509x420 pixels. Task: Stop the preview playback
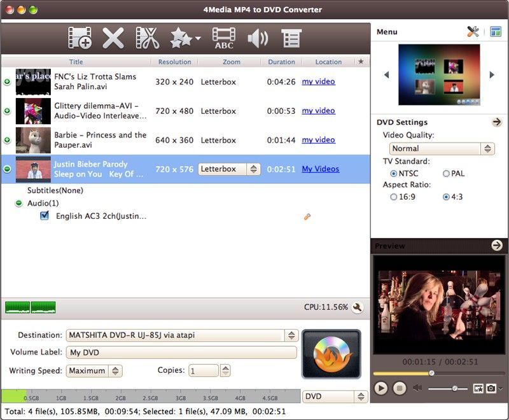tap(400, 388)
